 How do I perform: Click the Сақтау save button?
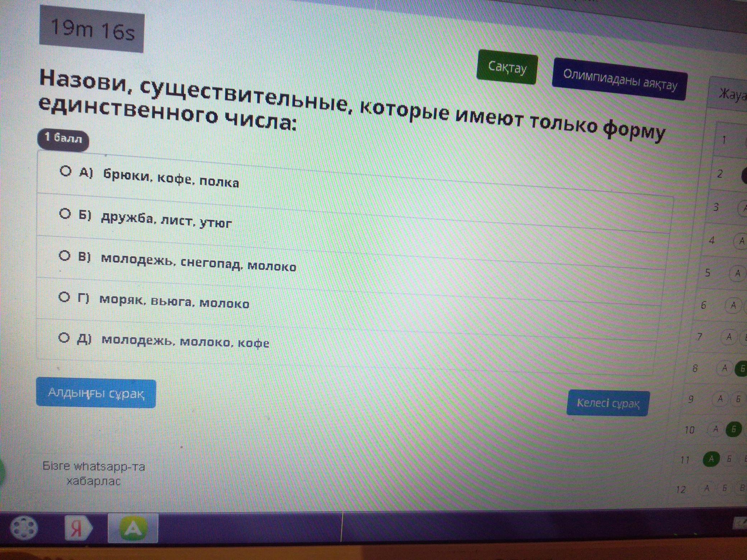[x=507, y=67]
